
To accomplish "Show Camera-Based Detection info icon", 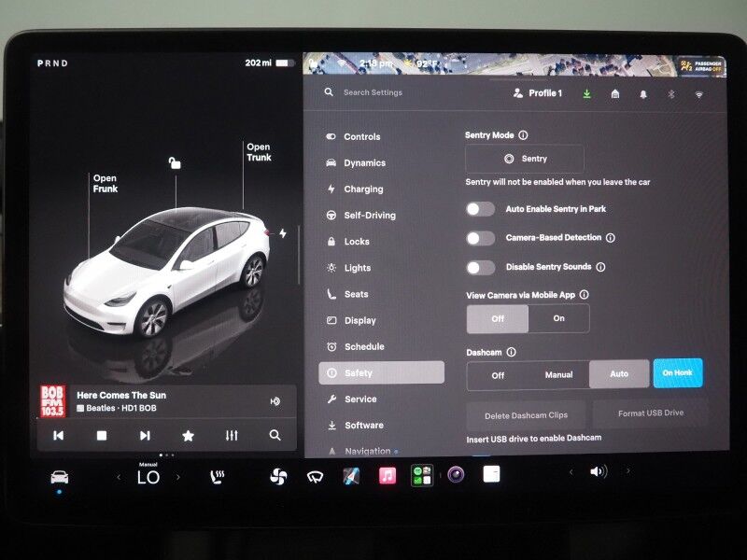I will click(611, 238).
